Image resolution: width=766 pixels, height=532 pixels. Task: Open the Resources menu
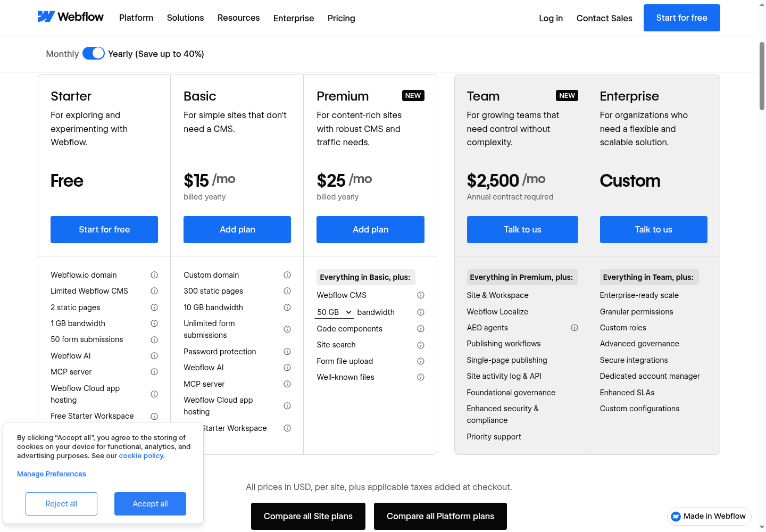click(x=238, y=18)
